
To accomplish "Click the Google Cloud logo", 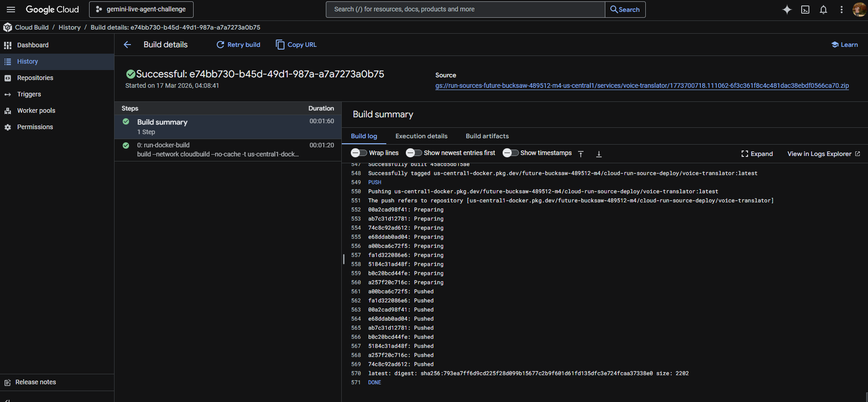I will click(x=52, y=10).
